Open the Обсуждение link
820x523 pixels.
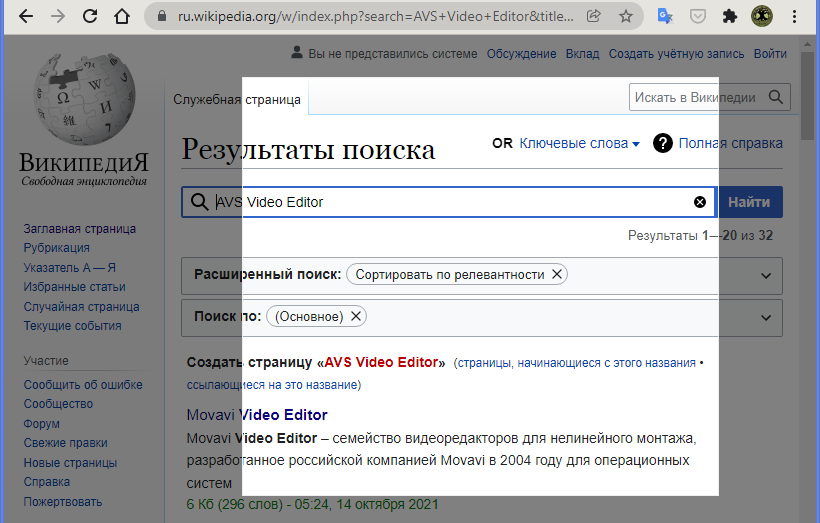pos(521,54)
